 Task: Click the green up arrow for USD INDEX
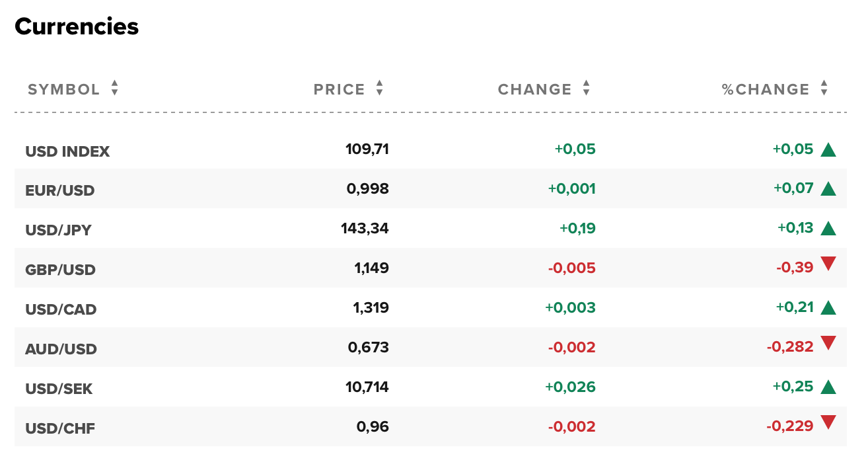pyautogui.click(x=828, y=150)
